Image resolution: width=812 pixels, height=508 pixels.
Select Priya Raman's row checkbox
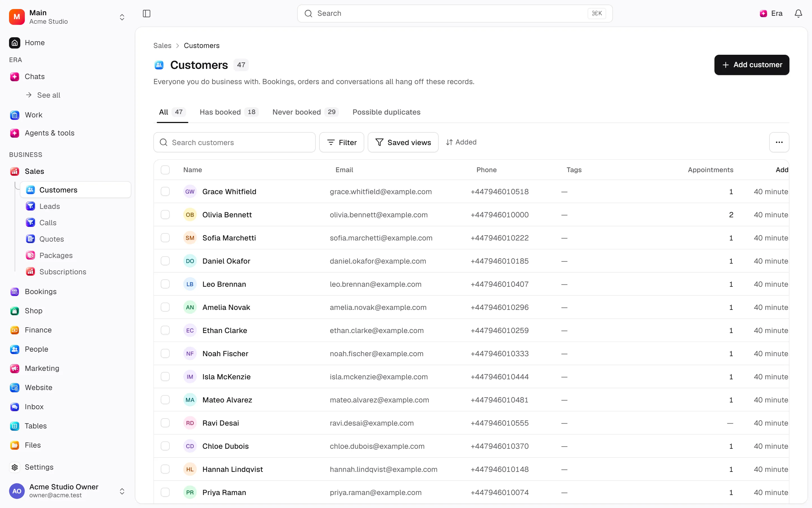coord(165,492)
